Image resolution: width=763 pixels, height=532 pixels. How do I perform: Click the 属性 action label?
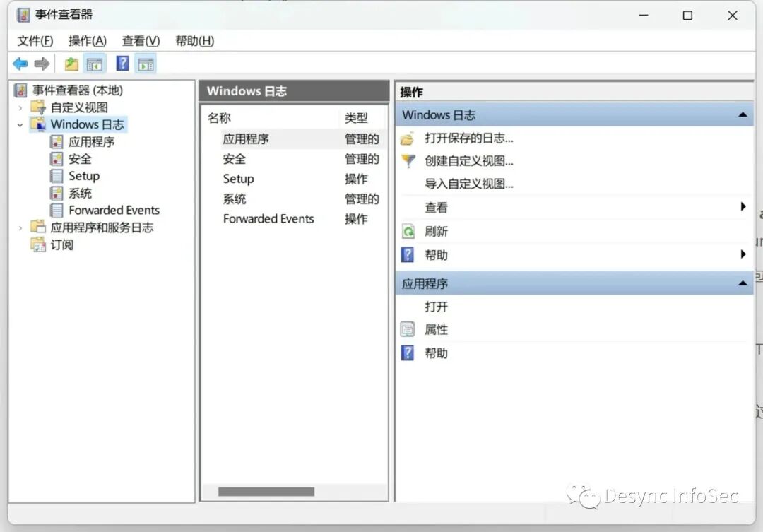436,329
